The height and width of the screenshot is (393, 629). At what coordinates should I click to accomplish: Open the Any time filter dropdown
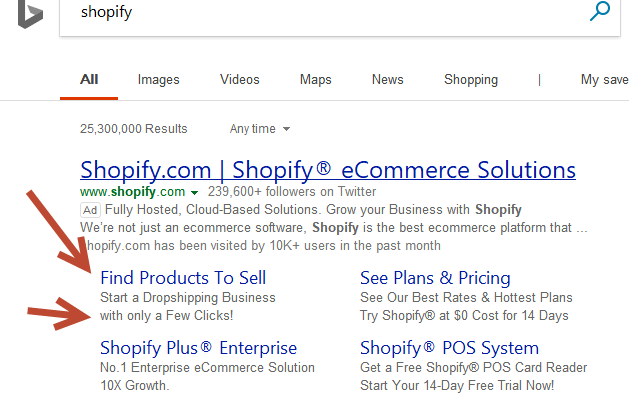point(260,129)
